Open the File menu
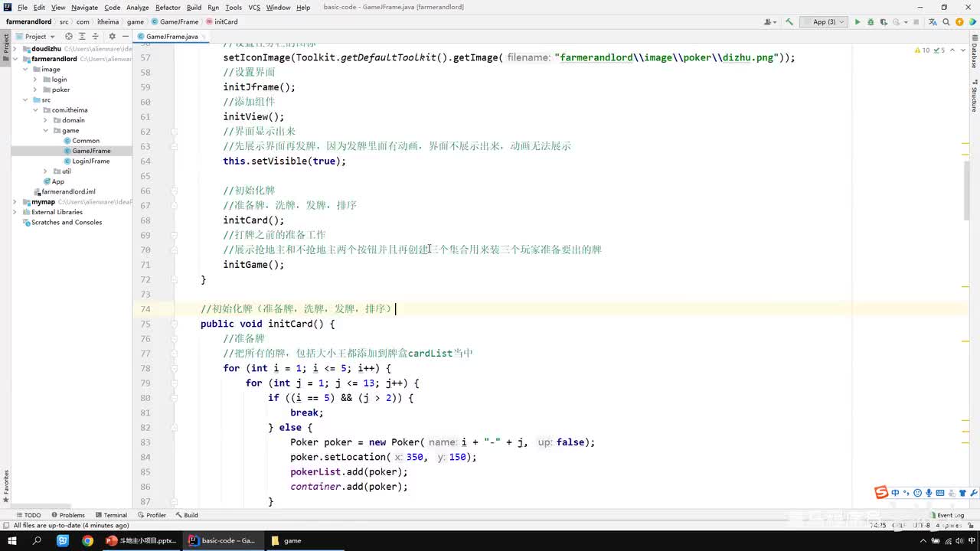 pyautogui.click(x=22, y=7)
